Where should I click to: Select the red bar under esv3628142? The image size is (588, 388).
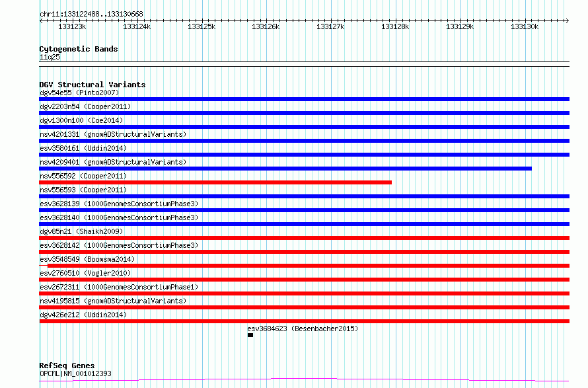(x=304, y=252)
